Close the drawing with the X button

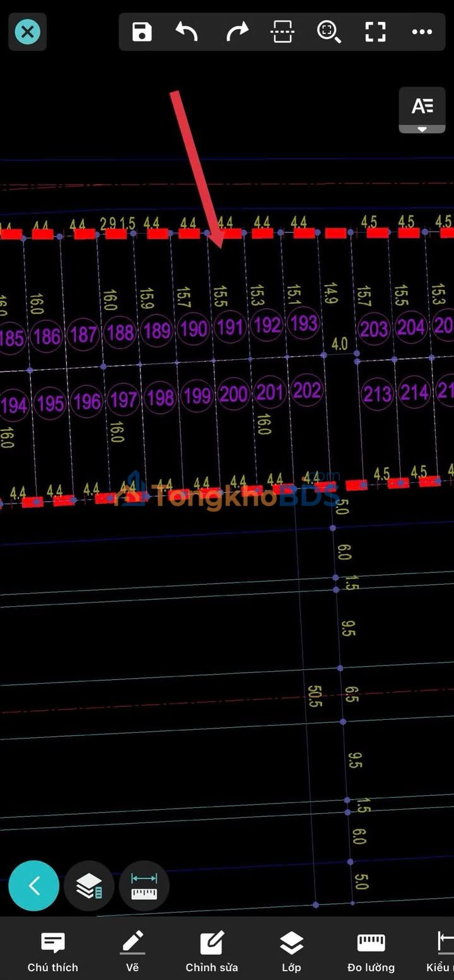point(28,32)
